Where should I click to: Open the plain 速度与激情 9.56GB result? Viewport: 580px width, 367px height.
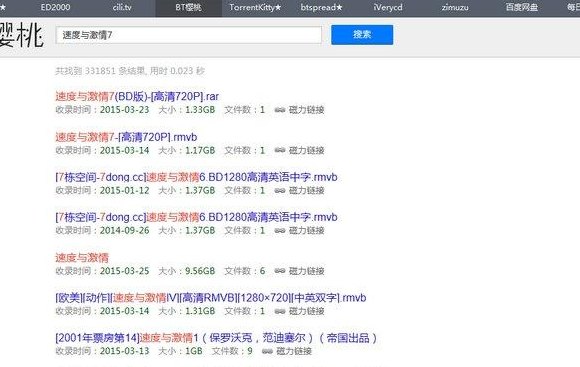tap(82, 257)
